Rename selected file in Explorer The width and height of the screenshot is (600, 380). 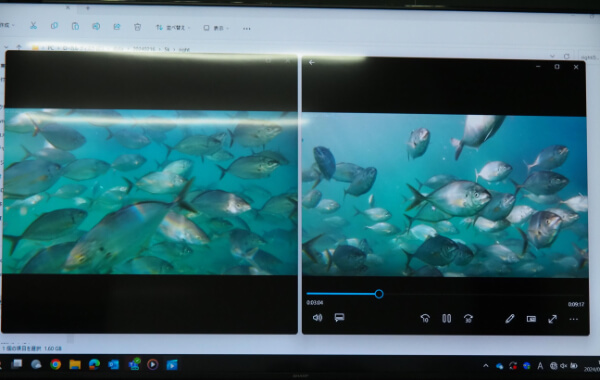(96, 26)
